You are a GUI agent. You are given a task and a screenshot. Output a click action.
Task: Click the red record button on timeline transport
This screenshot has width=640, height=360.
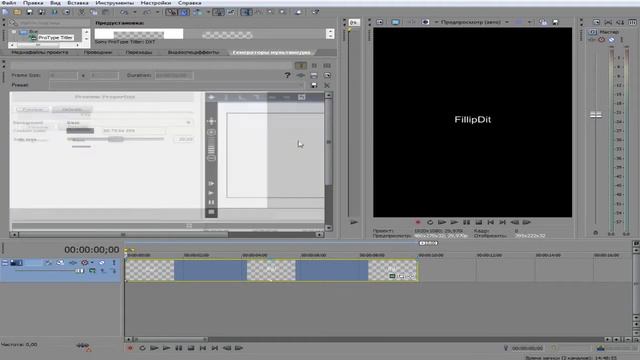[130, 348]
